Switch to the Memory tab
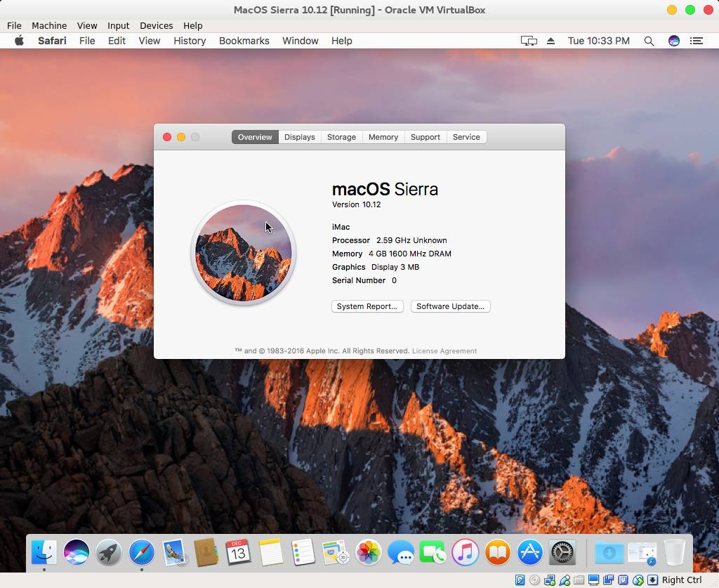Image resolution: width=719 pixels, height=588 pixels. (x=383, y=137)
